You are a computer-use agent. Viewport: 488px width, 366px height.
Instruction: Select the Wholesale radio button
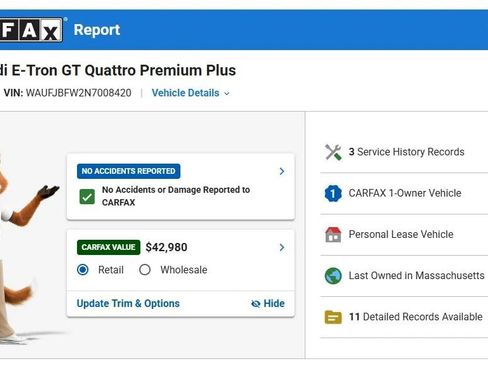pyautogui.click(x=145, y=270)
